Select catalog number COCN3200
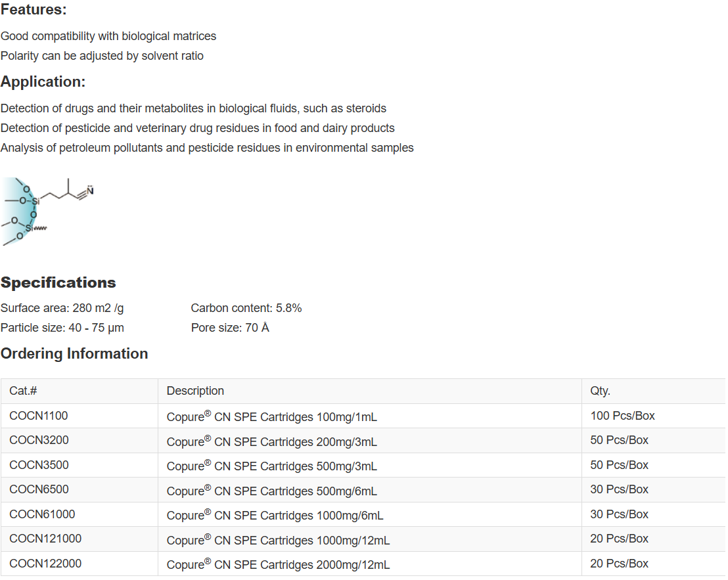The height and width of the screenshot is (580, 728). 39,440
